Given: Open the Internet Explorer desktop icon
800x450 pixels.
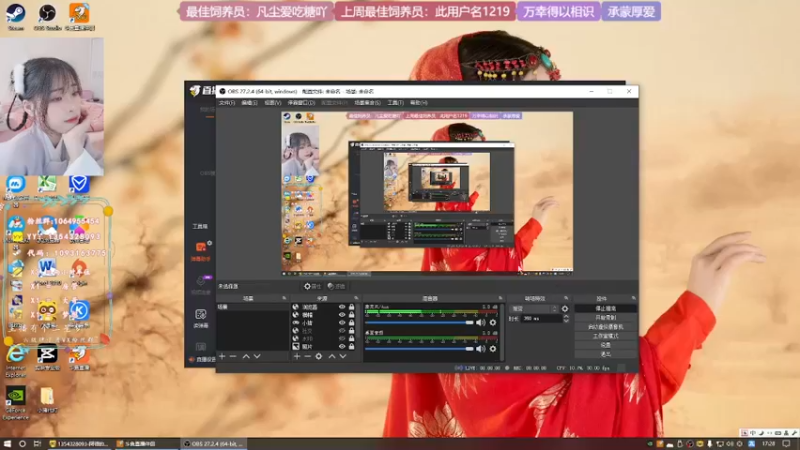Looking at the screenshot, I should tap(16, 361).
